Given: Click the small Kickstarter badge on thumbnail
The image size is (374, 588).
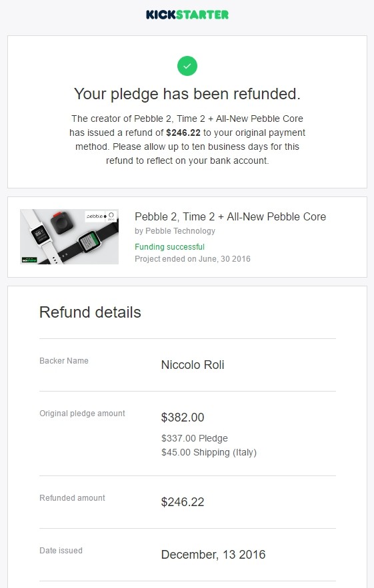Looking at the screenshot, I should (29, 260).
